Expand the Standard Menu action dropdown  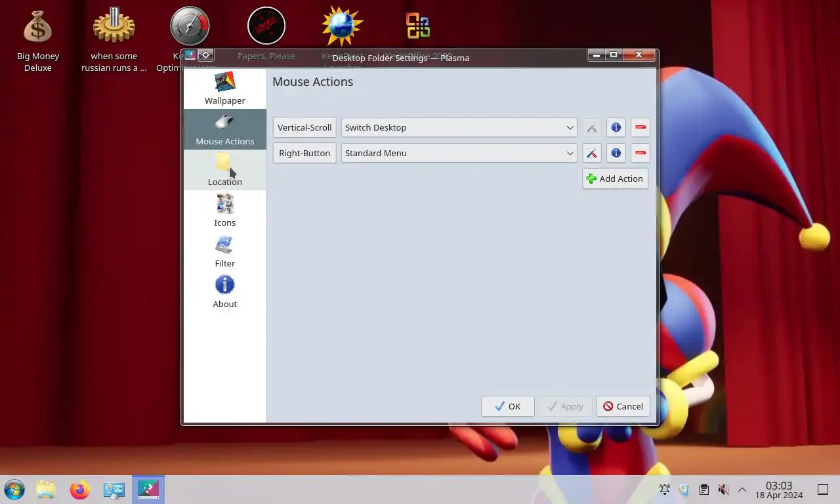tap(459, 153)
